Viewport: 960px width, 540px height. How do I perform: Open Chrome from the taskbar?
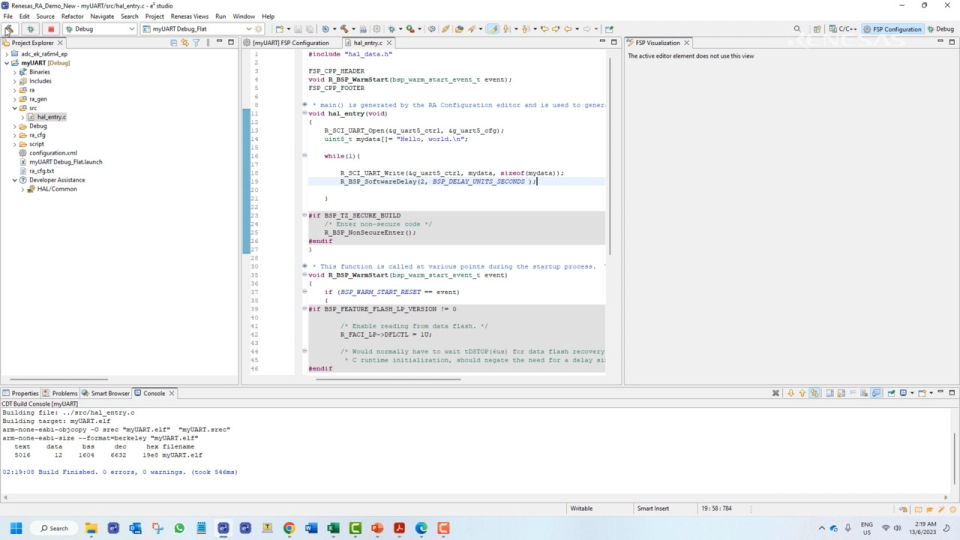[x=289, y=528]
